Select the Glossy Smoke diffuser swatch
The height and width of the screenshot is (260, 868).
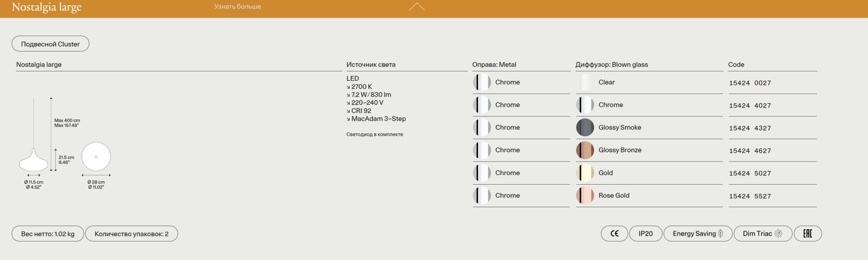click(x=585, y=128)
